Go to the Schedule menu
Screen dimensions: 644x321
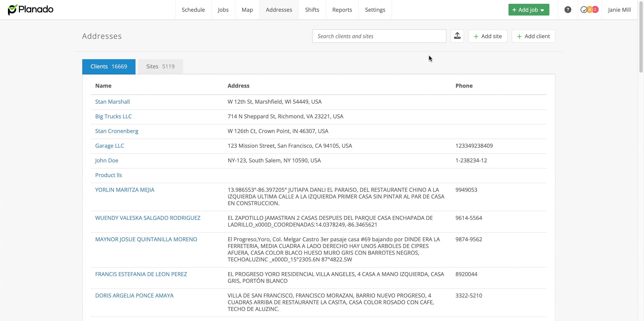[193, 9]
